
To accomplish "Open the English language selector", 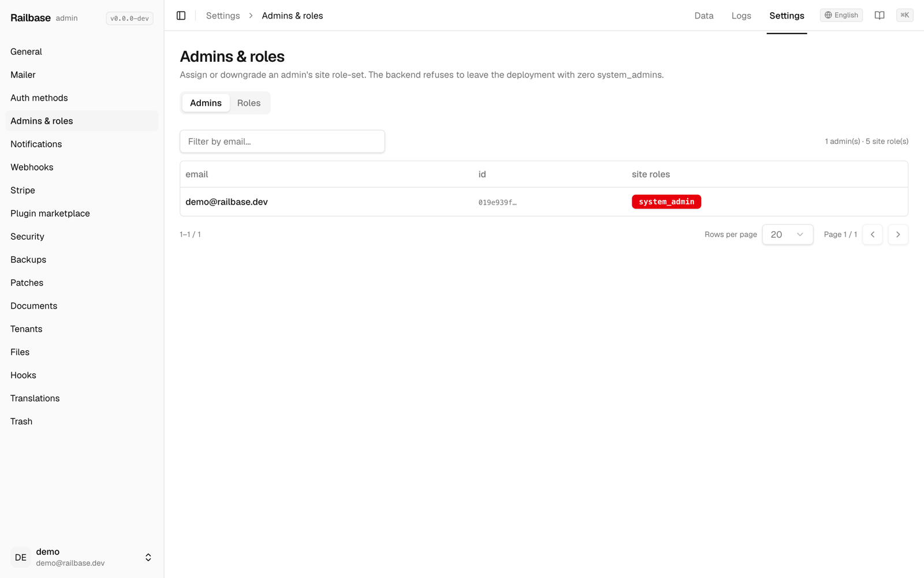I will pyautogui.click(x=841, y=16).
